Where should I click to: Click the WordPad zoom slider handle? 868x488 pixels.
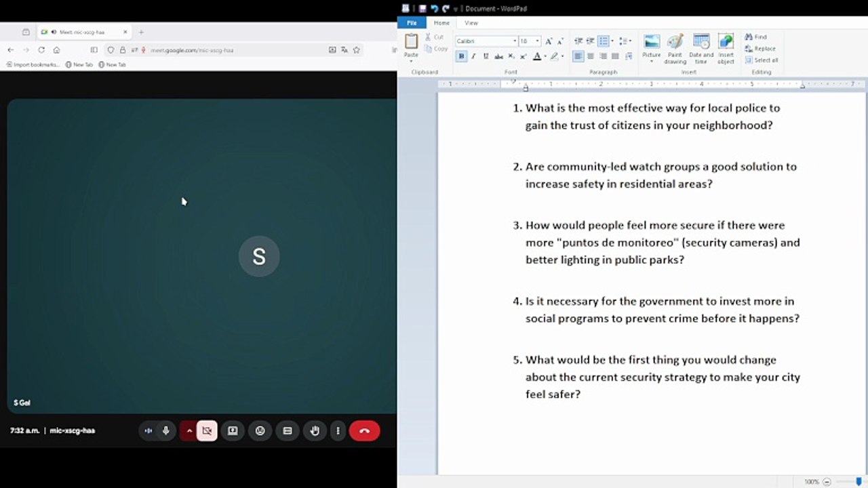[x=859, y=481]
